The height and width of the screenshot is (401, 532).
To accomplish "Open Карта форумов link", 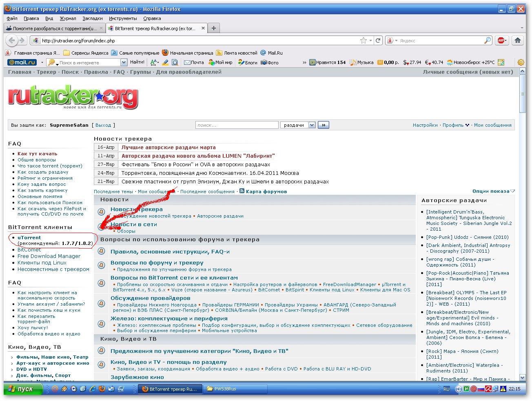I will pyautogui.click(x=266, y=191).
